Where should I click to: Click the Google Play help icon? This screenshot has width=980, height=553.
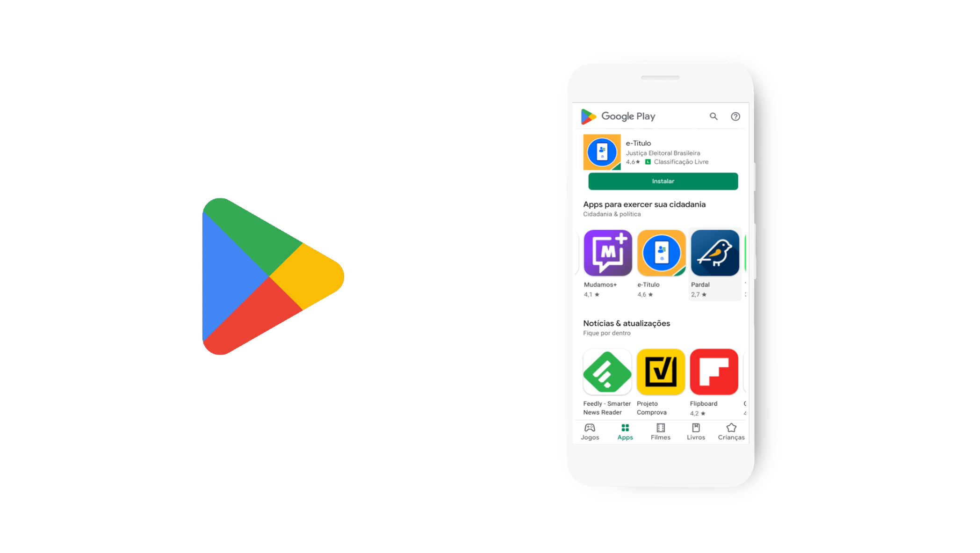coord(735,116)
